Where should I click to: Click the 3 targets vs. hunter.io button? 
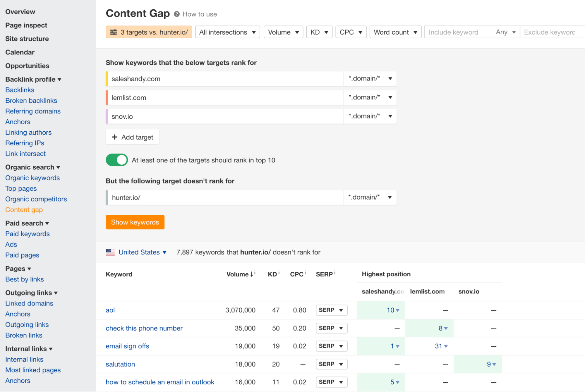[x=149, y=32]
